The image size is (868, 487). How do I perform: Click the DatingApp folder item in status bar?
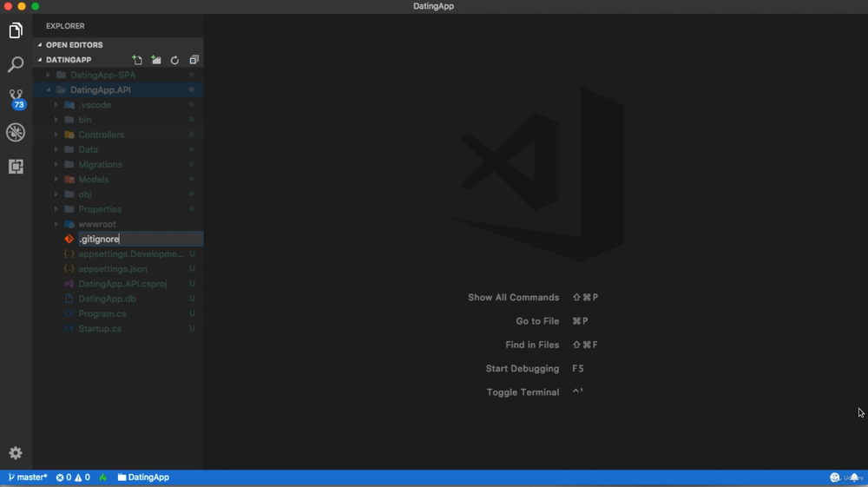[x=143, y=477]
